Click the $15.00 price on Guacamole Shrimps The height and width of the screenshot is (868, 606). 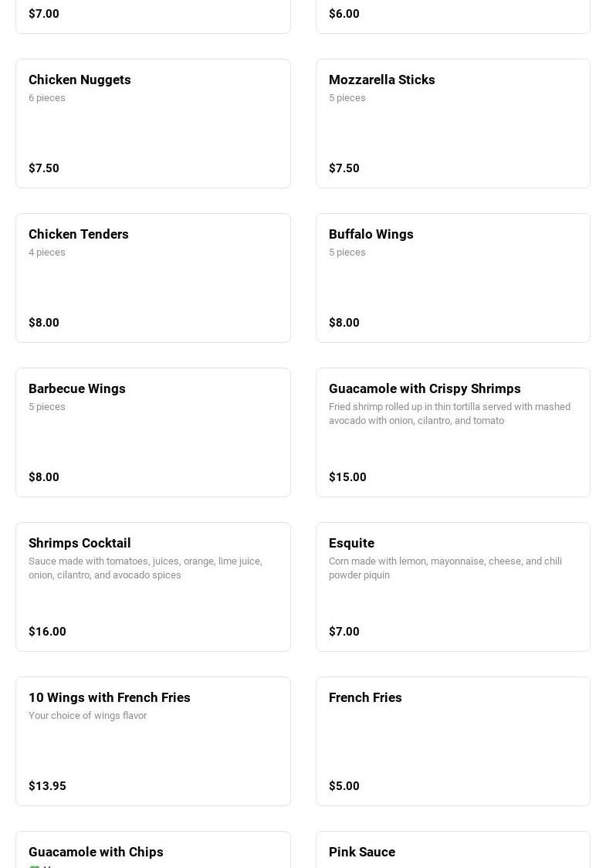coord(347,476)
